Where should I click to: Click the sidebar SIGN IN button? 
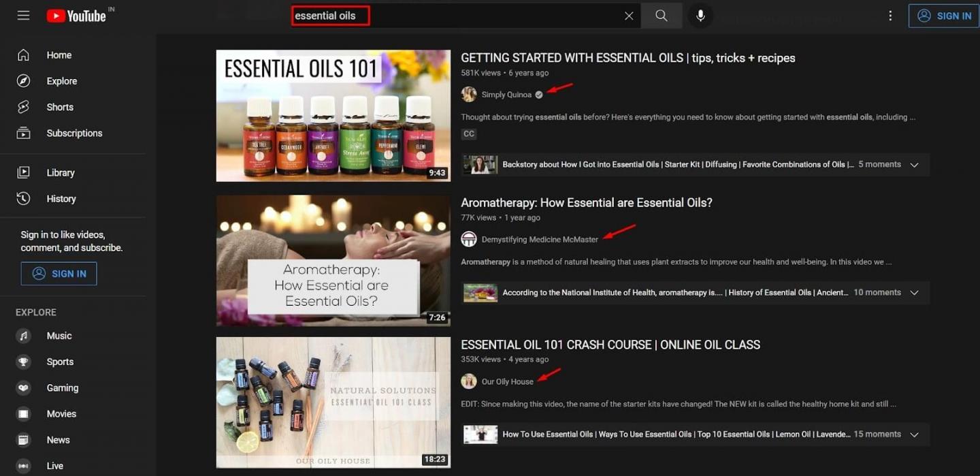tap(59, 274)
